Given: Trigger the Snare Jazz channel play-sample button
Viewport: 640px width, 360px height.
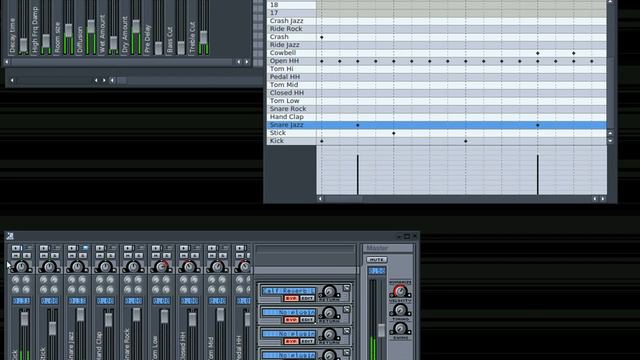Looking at the screenshot, I should click(72, 248).
